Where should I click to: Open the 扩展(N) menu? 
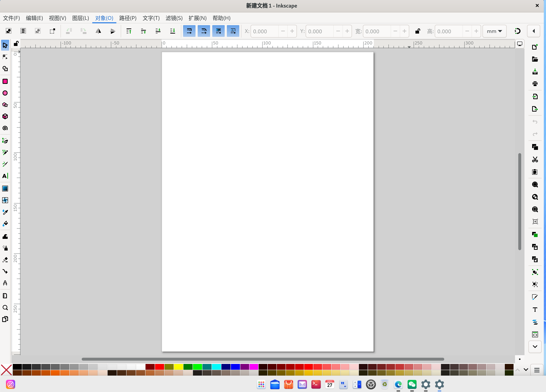pos(197,18)
